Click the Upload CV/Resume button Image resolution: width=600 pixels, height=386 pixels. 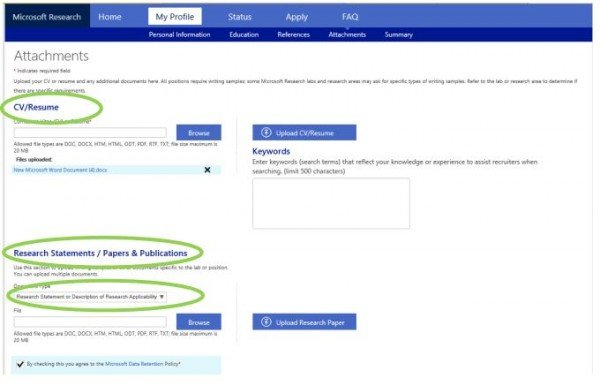pyautogui.click(x=304, y=132)
